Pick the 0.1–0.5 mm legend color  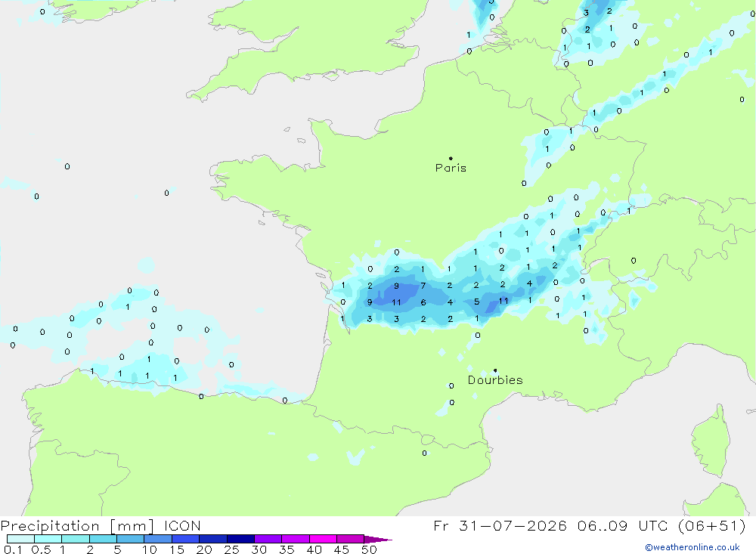tap(20, 539)
